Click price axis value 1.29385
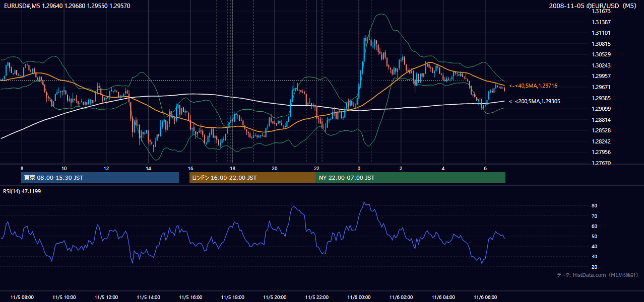 [602, 98]
